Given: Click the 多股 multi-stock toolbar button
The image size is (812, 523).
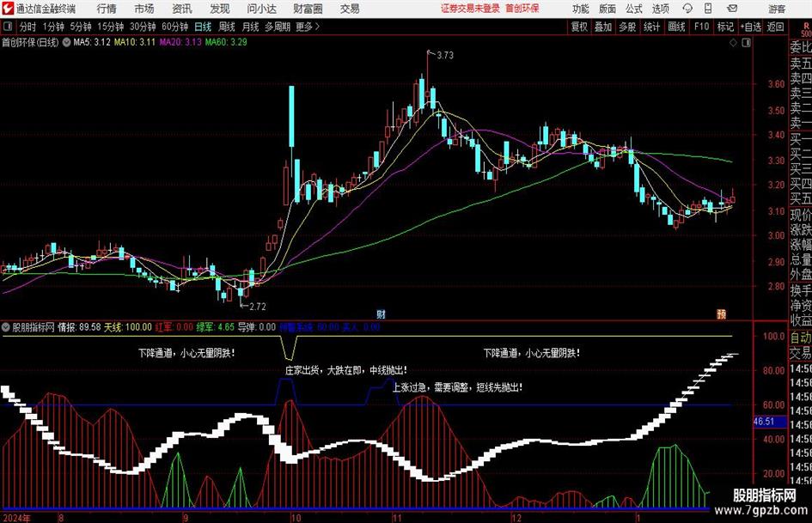Looking at the screenshot, I should [627, 27].
